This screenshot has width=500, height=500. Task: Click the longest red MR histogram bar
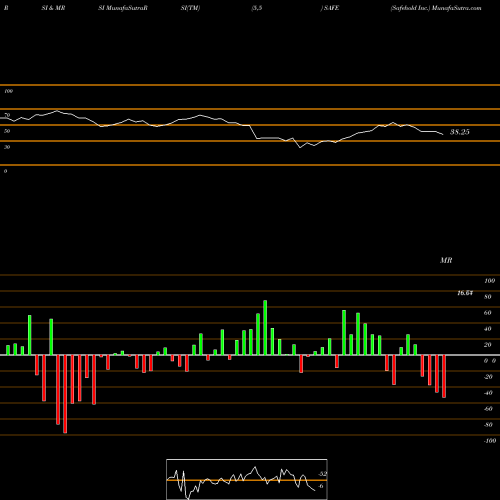pos(65,394)
